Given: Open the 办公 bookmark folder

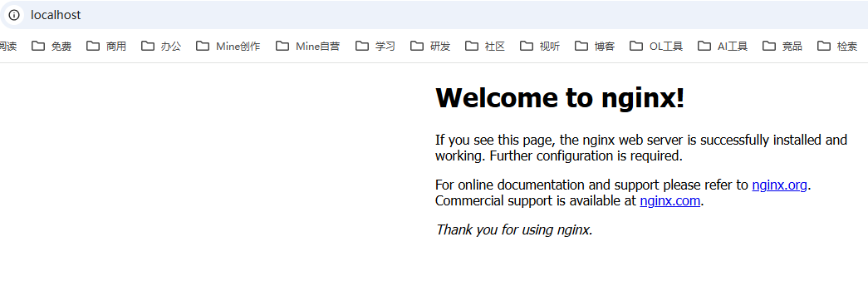Looking at the screenshot, I should (x=161, y=47).
